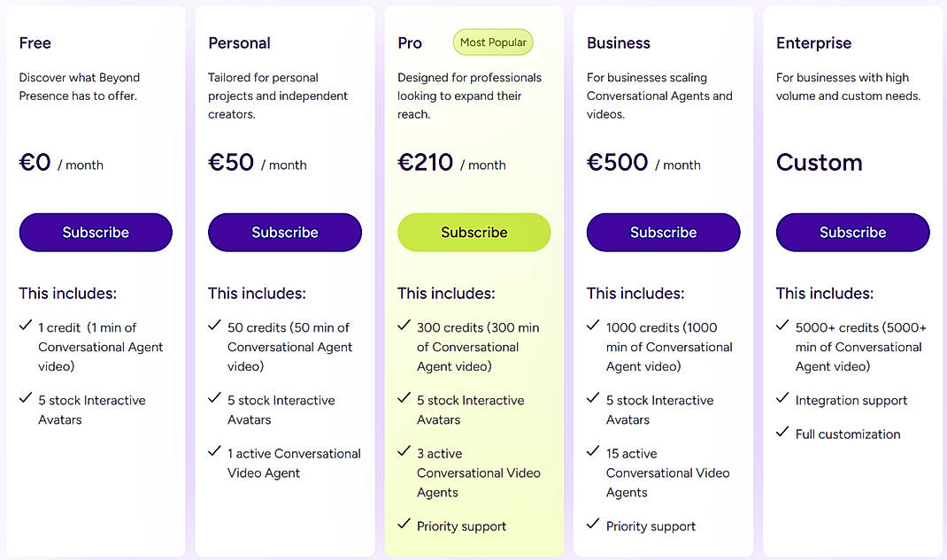The width and height of the screenshot is (947, 560).
Task: Select the "Most Popular" badge on Pro
Action: 493,42
